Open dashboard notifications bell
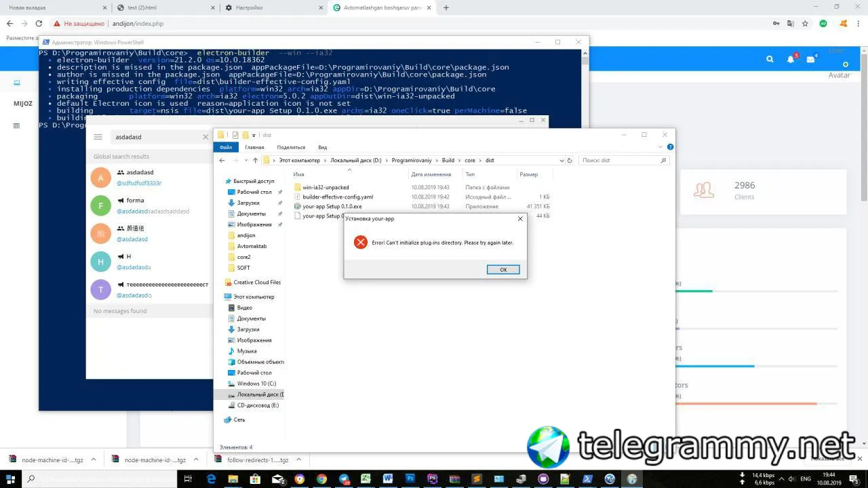 pos(791,59)
